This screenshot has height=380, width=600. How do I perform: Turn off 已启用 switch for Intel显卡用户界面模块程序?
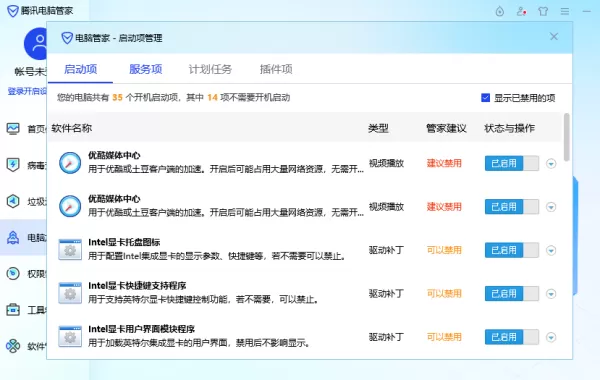pos(512,337)
